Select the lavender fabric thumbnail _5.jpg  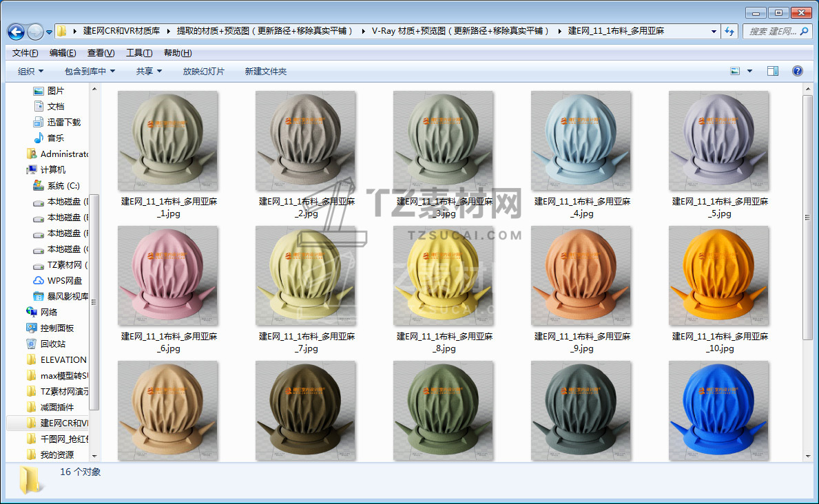(718, 141)
